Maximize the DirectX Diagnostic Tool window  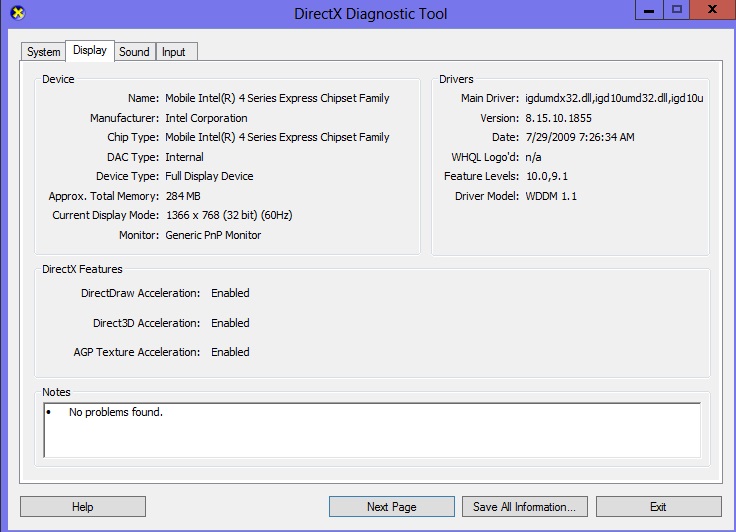coord(676,9)
